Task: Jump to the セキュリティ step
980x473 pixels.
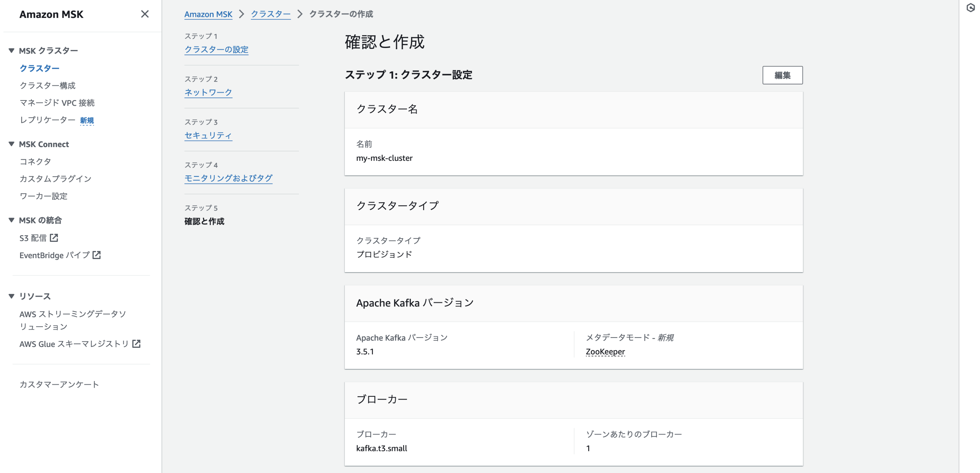Action: point(208,136)
